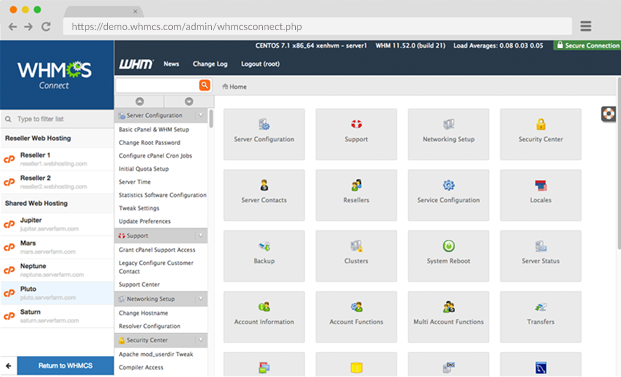Open the Locales flag tile
Screen dimensions: 621x377
(541, 195)
